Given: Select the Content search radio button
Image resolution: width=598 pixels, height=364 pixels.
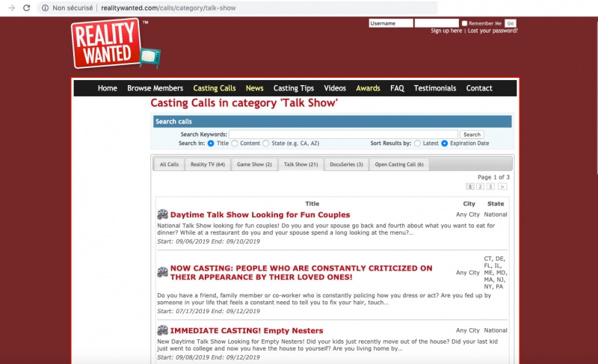Looking at the screenshot, I should click(235, 143).
